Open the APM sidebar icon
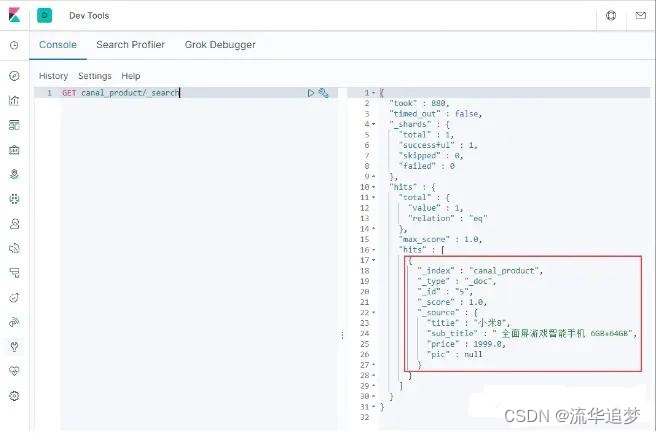This screenshot has height=434, width=656. point(14,273)
